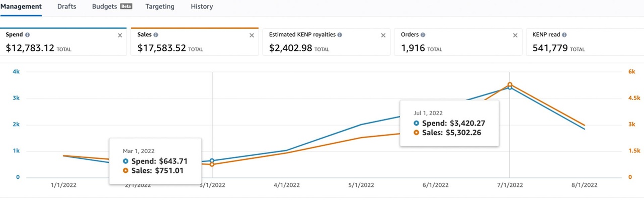Click the info icon beside KENP read
The width and height of the screenshot is (644, 203).
click(565, 35)
